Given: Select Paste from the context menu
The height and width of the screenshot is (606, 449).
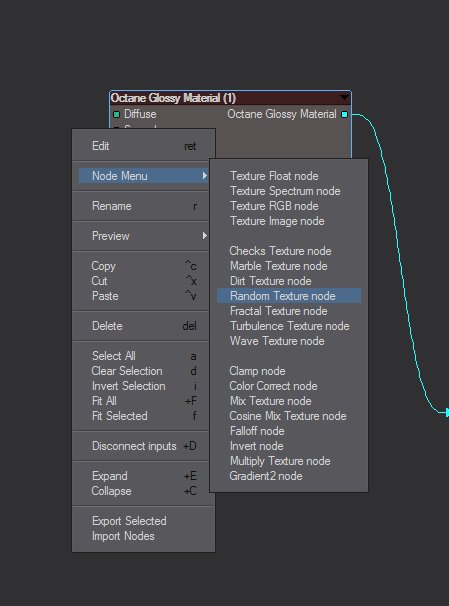Looking at the screenshot, I should (143, 296).
